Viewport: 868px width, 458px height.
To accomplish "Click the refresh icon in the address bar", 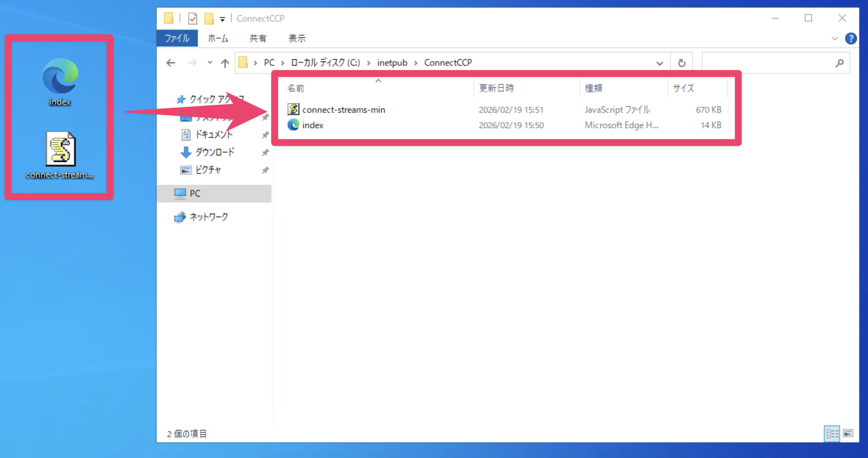I will pyautogui.click(x=682, y=62).
